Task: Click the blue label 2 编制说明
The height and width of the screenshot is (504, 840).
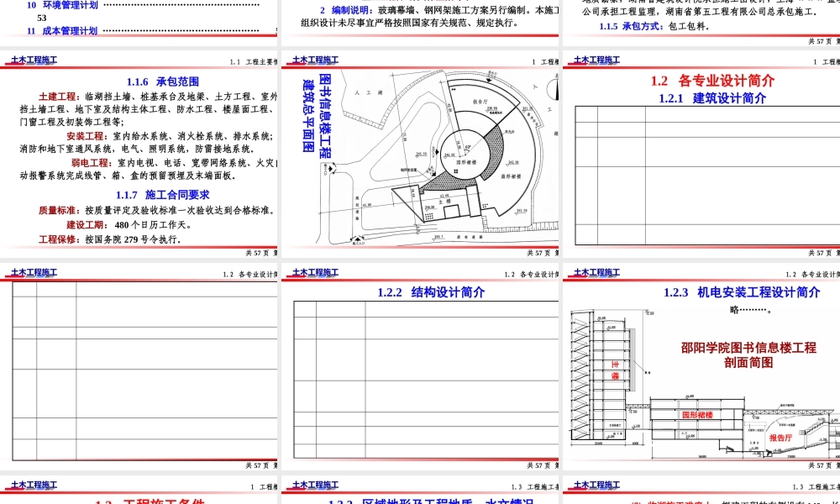Action: tap(347, 10)
